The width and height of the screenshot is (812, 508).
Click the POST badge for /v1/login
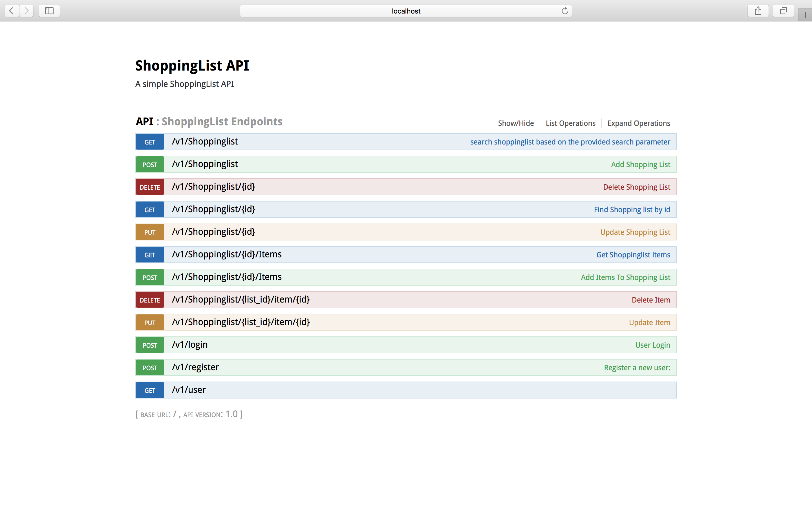(150, 345)
